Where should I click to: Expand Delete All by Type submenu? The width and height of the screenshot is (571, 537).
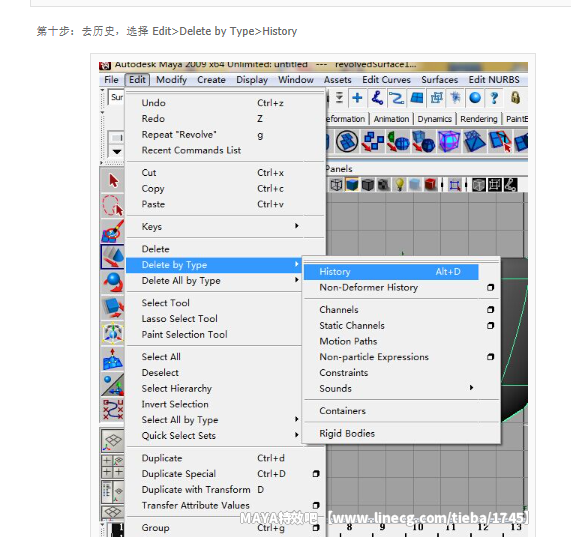point(297,280)
